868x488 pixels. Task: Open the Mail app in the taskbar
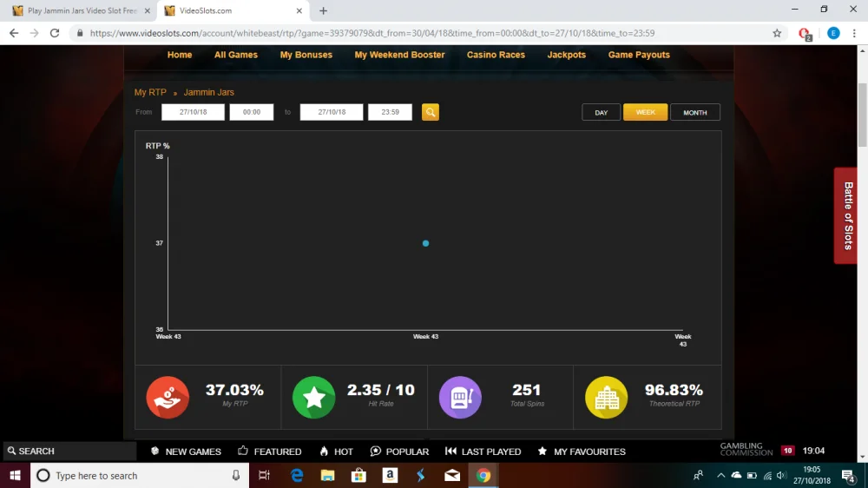tap(452, 475)
